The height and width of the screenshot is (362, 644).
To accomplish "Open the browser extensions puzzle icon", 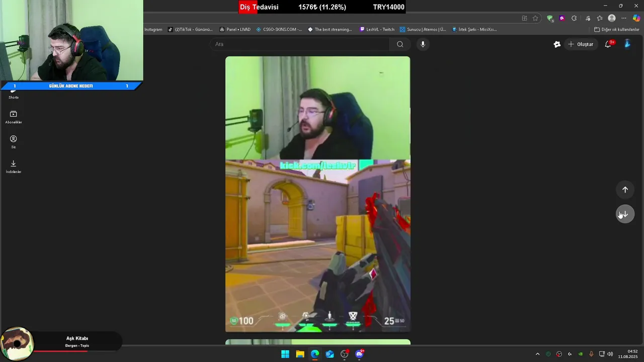I will [x=574, y=18].
